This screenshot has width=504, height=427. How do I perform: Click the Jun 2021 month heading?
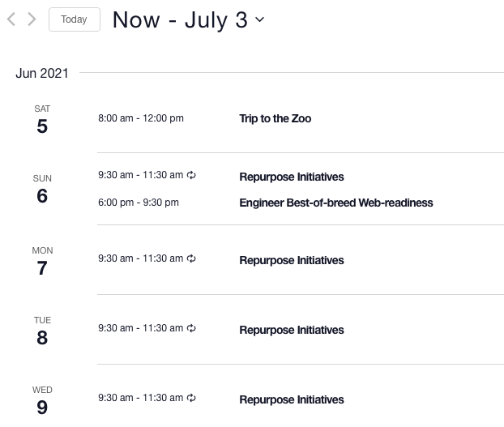(x=42, y=73)
